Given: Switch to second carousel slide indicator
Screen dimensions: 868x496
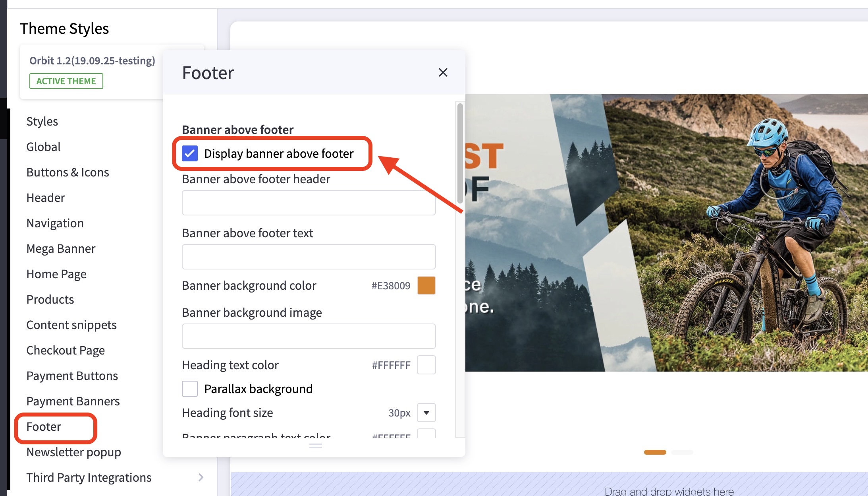Looking at the screenshot, I should tap(682, 452).
